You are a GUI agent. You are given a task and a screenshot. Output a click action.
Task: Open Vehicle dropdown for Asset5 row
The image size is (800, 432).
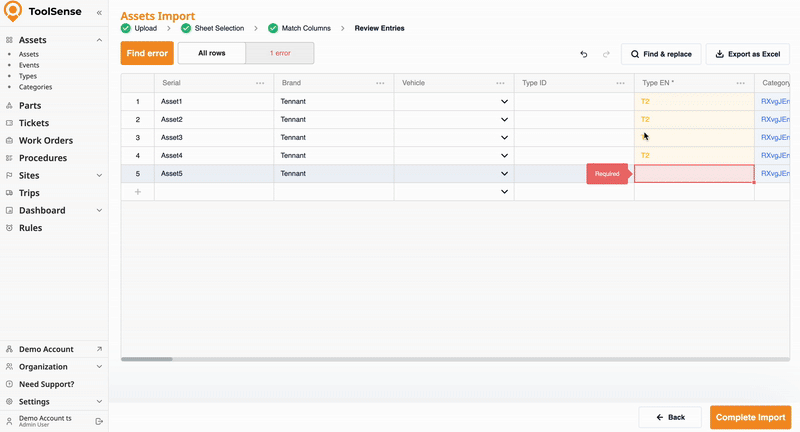tap(505, 173)
